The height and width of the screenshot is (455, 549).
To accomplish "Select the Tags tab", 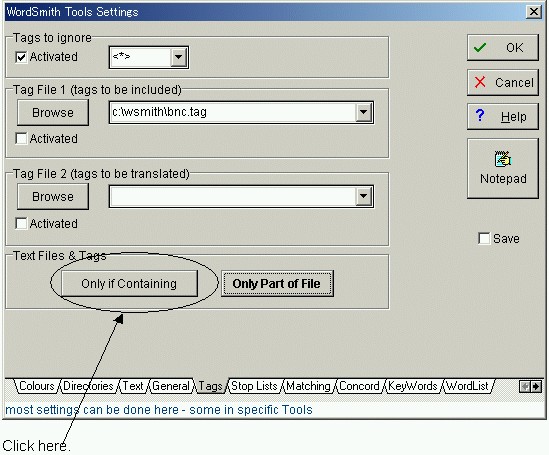I will [210, 386].
